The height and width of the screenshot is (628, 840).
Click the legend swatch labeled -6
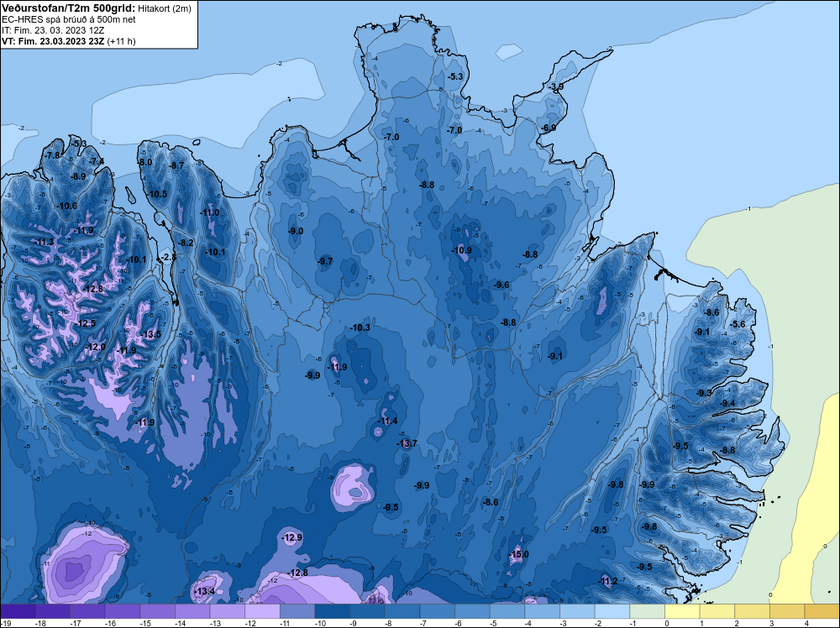[472, 611]
